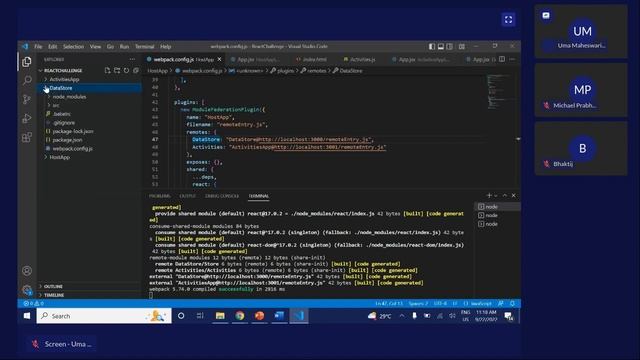This screenshot has width=640, height=360.
Task: Open the Go menu
Action: (x=110, y=47)
